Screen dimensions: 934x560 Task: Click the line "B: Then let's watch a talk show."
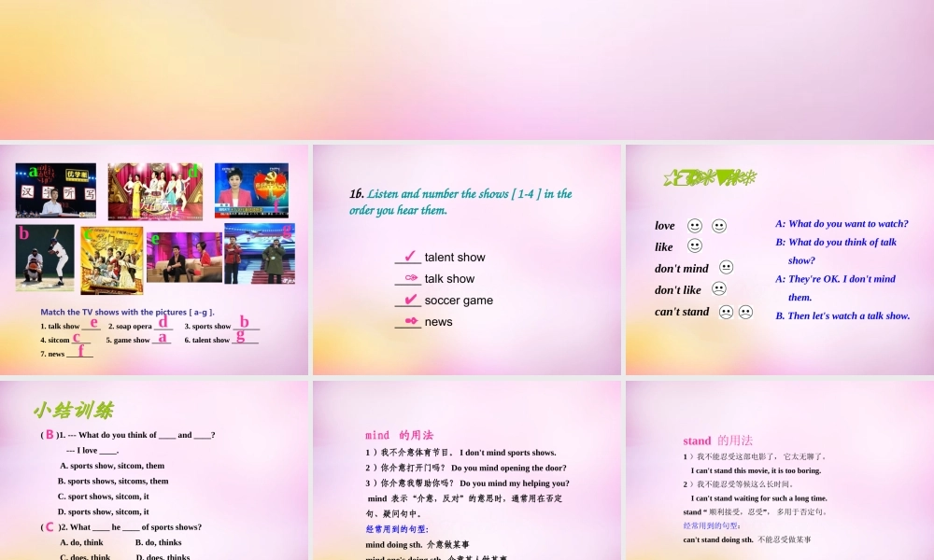842,315
